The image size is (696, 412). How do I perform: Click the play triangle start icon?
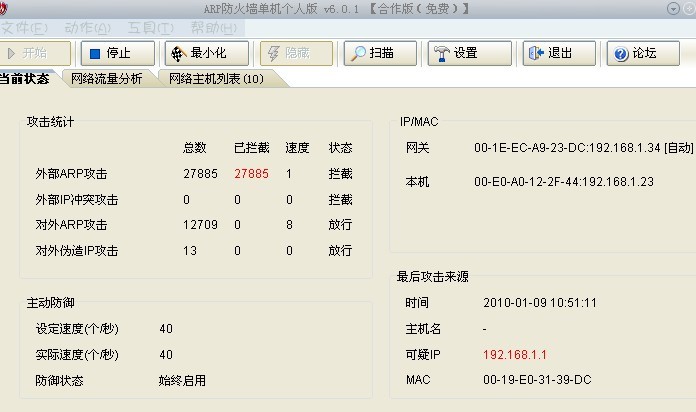coord(12,54)
